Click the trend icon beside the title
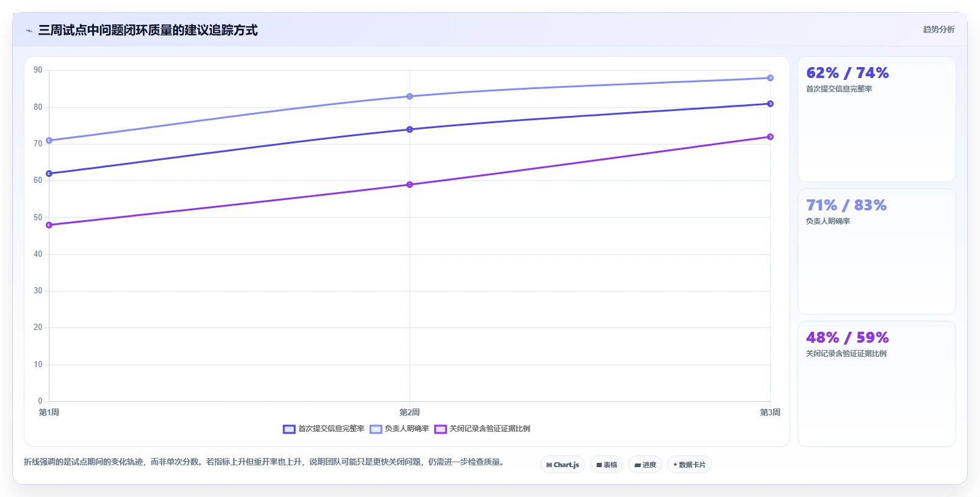Viewport: 980px width, 497px height. 29,30
